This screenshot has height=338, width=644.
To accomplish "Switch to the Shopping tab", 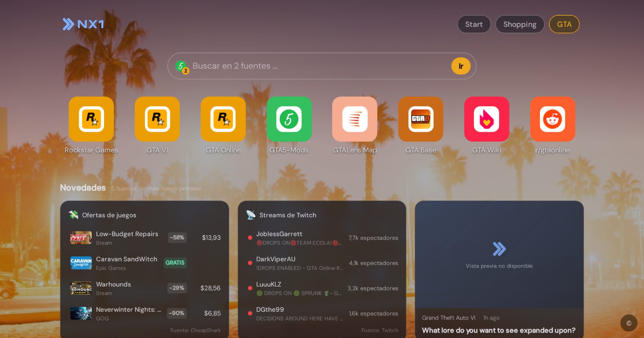I will 520,24.
